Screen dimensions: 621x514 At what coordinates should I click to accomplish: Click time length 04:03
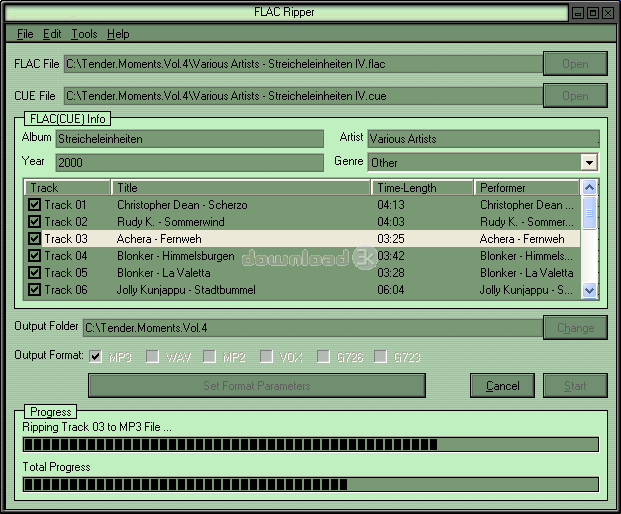(391, 222)
